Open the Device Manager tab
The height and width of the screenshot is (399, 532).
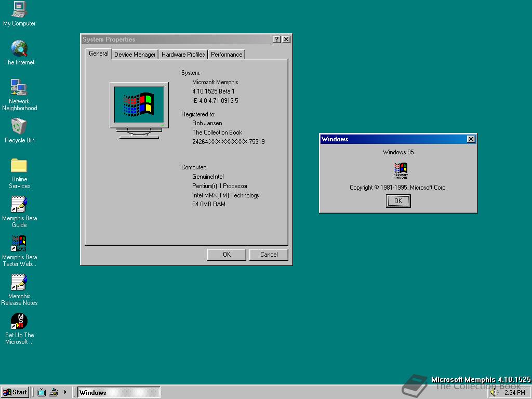coord(135,54)
